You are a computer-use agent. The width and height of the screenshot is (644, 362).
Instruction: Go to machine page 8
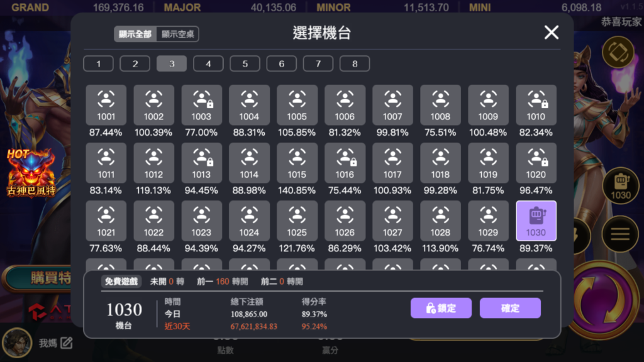pyautogui.click(x=355, y=63)
